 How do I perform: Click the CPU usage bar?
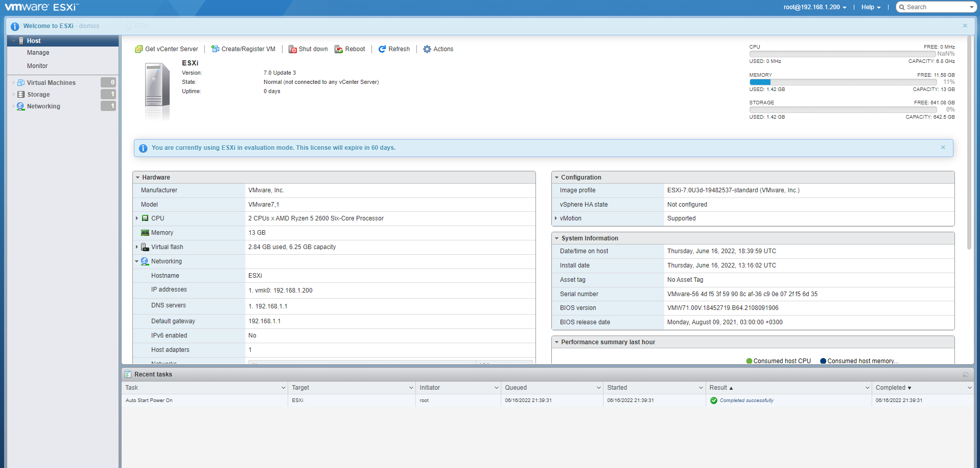point(843,54)
